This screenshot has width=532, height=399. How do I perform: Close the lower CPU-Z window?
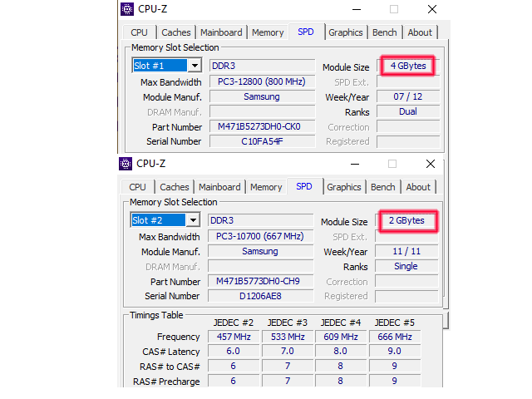coord(431,165)
